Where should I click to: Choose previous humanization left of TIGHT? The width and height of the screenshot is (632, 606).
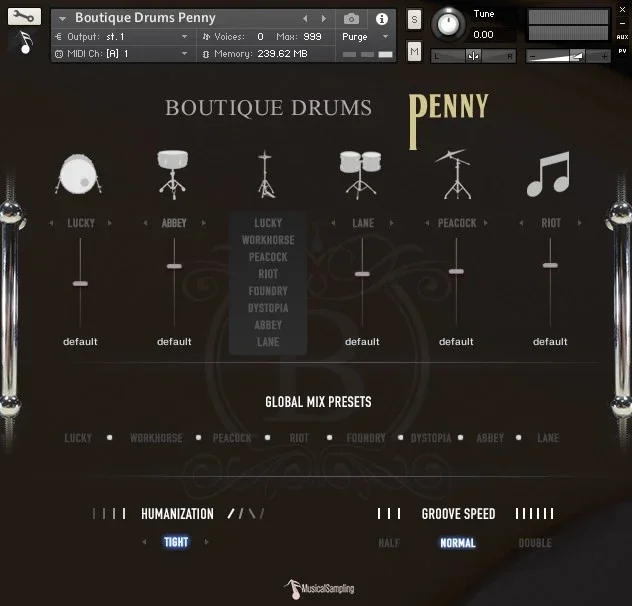click(x=144, y=542)
